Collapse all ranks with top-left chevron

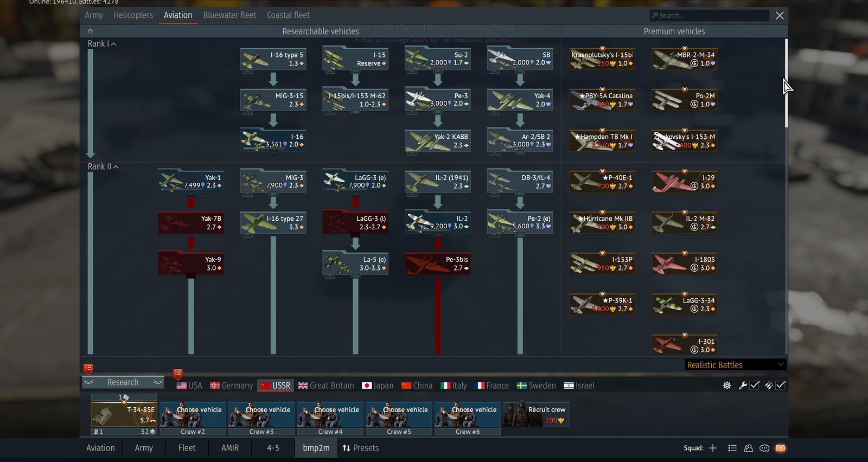point(91,31)
